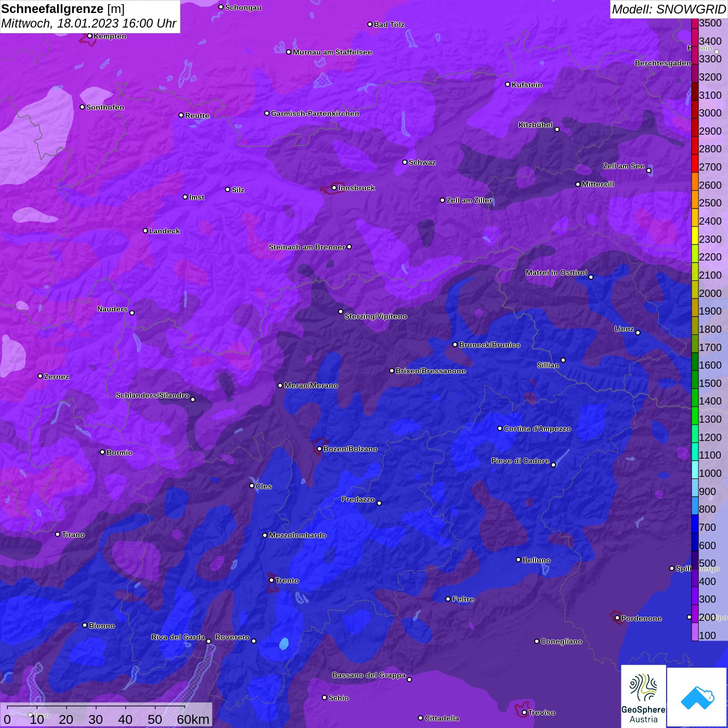This screenshot has height=728, width=728.
Task: Click the Feltre label
Action: tap(463, 599)
